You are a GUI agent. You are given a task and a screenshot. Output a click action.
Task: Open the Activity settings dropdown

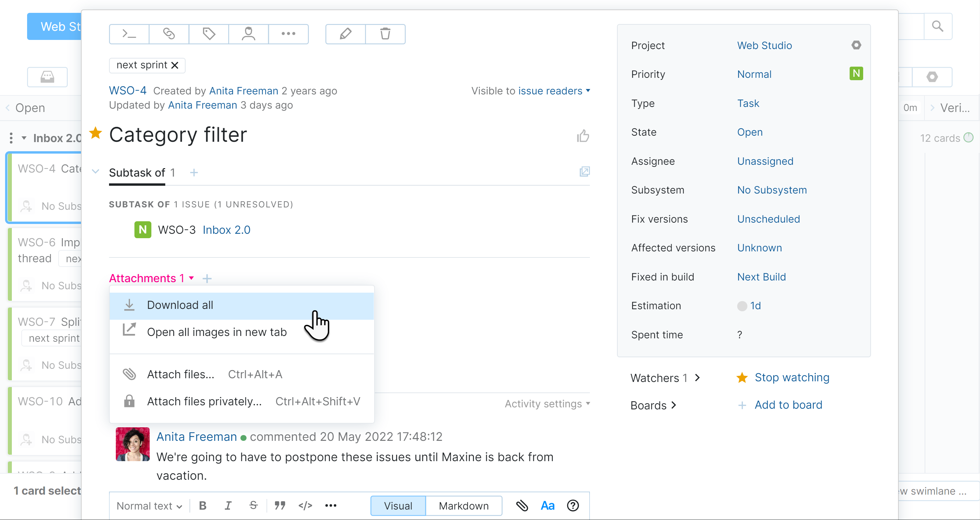[x=546, y=404]
